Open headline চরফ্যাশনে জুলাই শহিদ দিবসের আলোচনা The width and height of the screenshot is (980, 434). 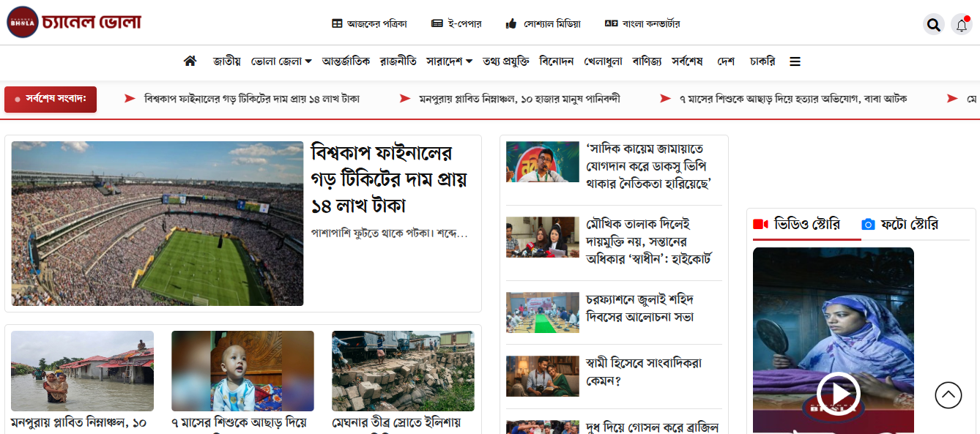pyautogui.click(x=641, y=308)
